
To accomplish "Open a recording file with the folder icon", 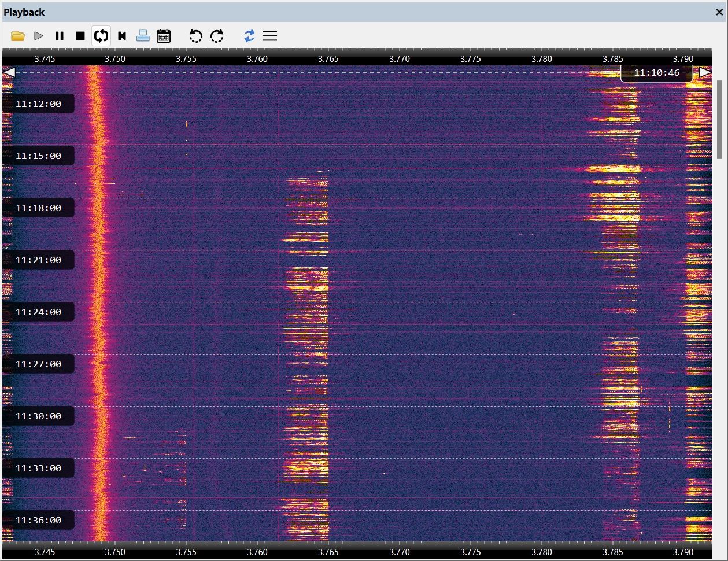I will tap(17, 36).
